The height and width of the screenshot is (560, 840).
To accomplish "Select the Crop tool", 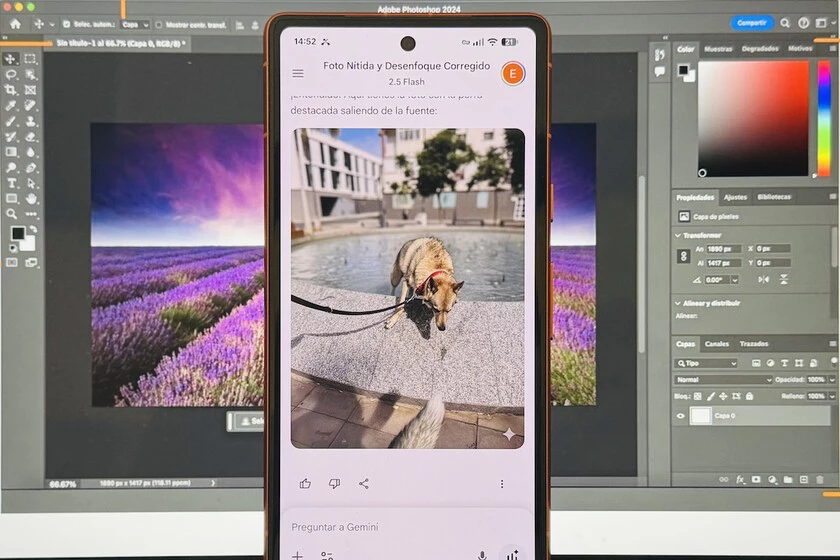I will (11, 90).
